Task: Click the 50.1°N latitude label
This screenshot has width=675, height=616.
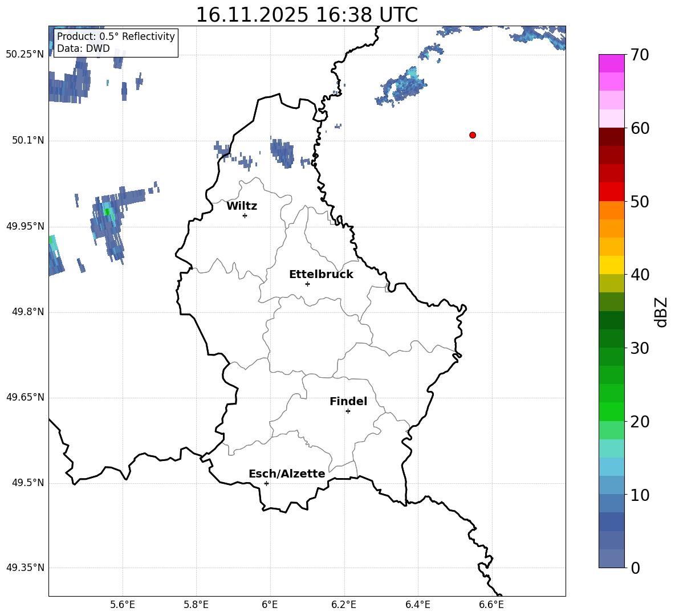Action: pyautogui.click(x=28, y=140)
